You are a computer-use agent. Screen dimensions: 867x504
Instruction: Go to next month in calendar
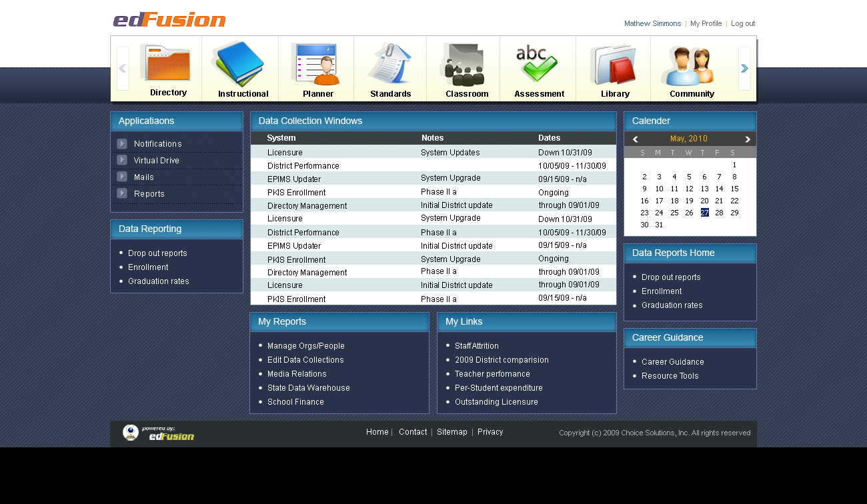tap(748, 139)
